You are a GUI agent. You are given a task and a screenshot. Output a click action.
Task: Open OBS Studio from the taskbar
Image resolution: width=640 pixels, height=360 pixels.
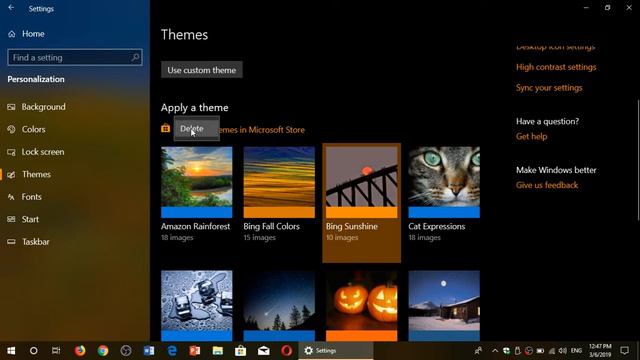pos(126,351)
